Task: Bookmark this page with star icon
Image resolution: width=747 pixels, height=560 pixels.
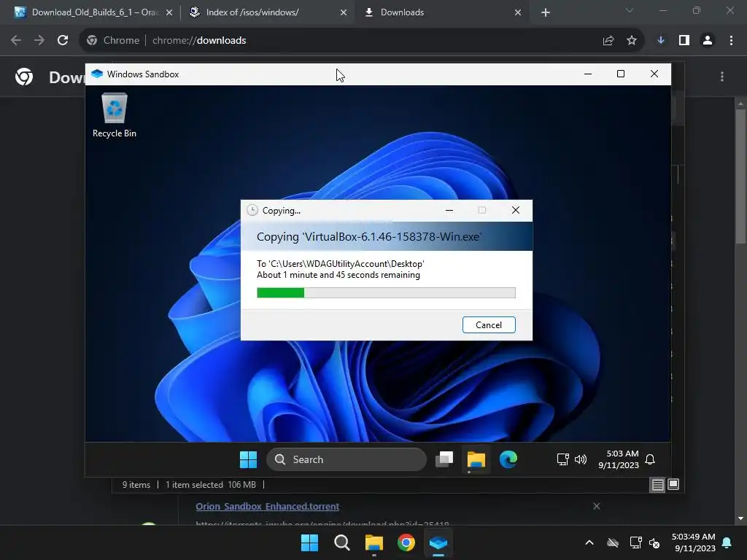Action: coord(632,41)
